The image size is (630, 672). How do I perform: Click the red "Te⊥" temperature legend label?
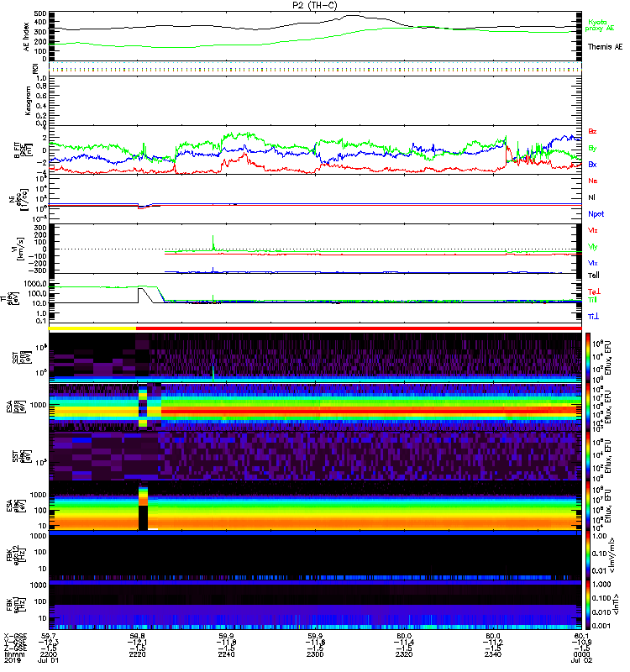(594, 291)
